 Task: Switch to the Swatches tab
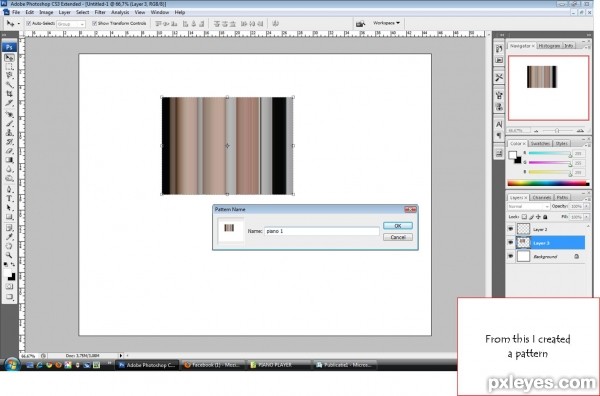tap(540, 143)
